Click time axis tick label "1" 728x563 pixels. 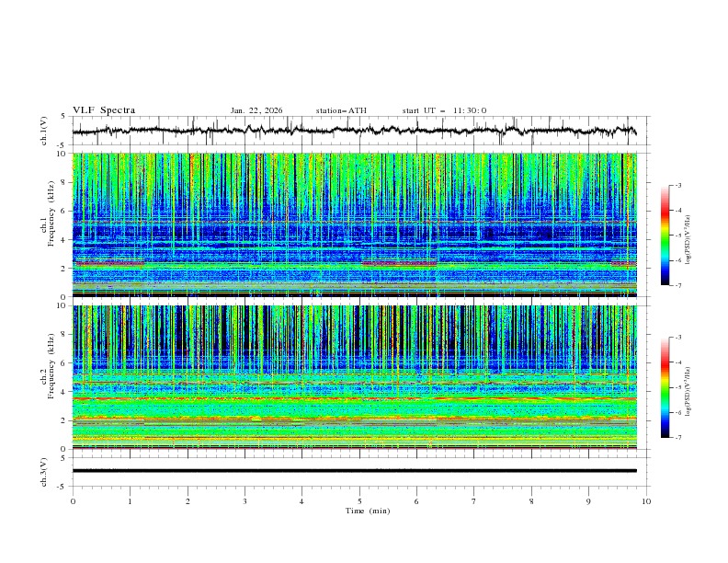click(130, 501)
